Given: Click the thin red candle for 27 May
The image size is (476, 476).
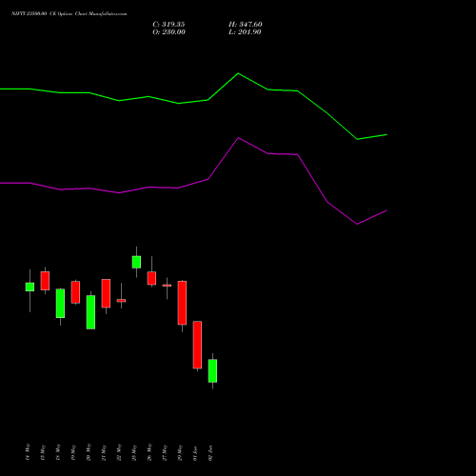Looking at the screenshot, I should point(167,286).
